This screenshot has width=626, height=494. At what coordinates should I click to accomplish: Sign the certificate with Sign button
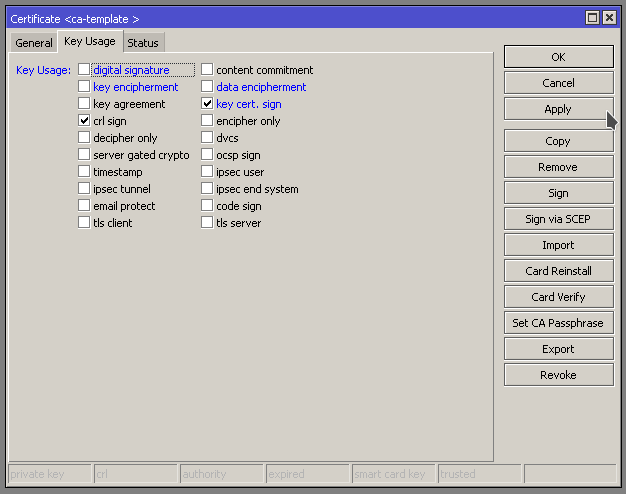pos(558,193)
